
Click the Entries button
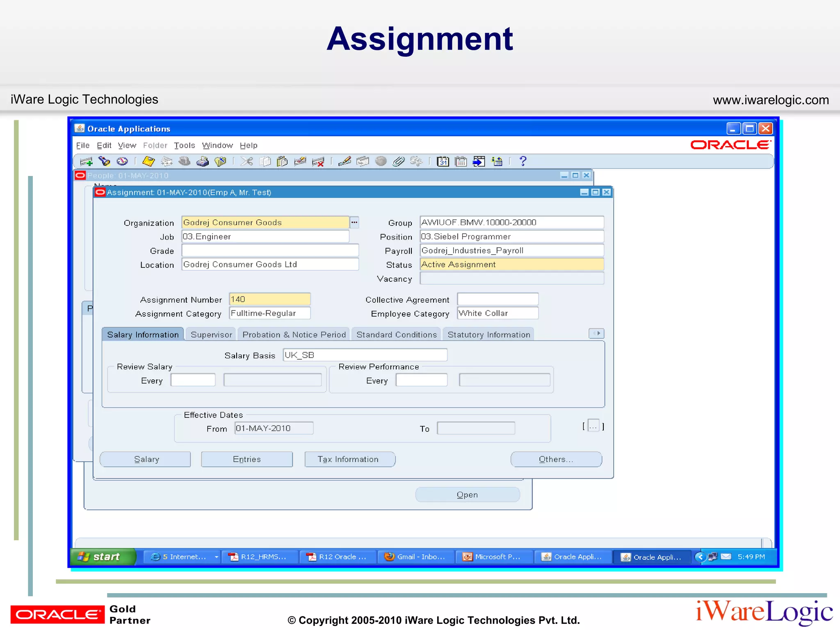pos(247,459)
